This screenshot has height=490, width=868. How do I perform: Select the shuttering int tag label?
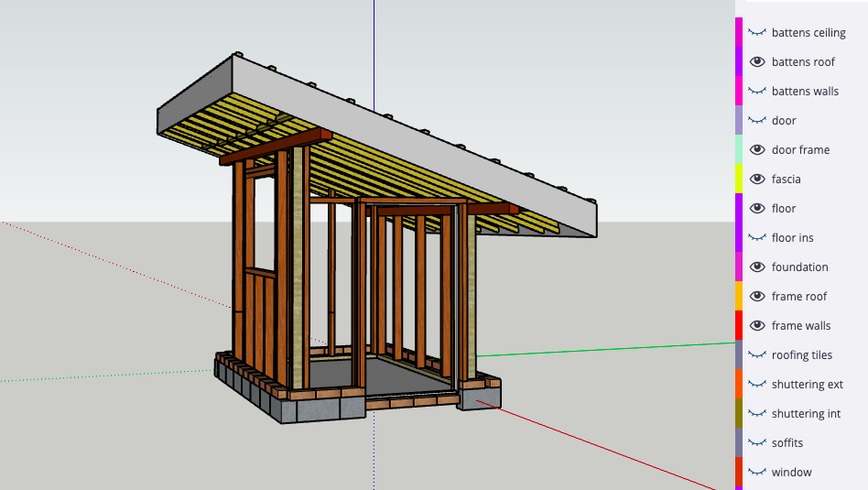coord(806,414)
